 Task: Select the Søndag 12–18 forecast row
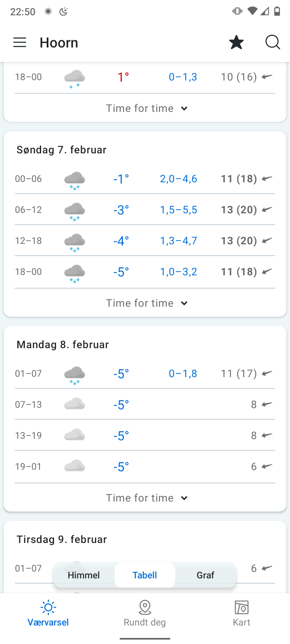coord(145,241)
